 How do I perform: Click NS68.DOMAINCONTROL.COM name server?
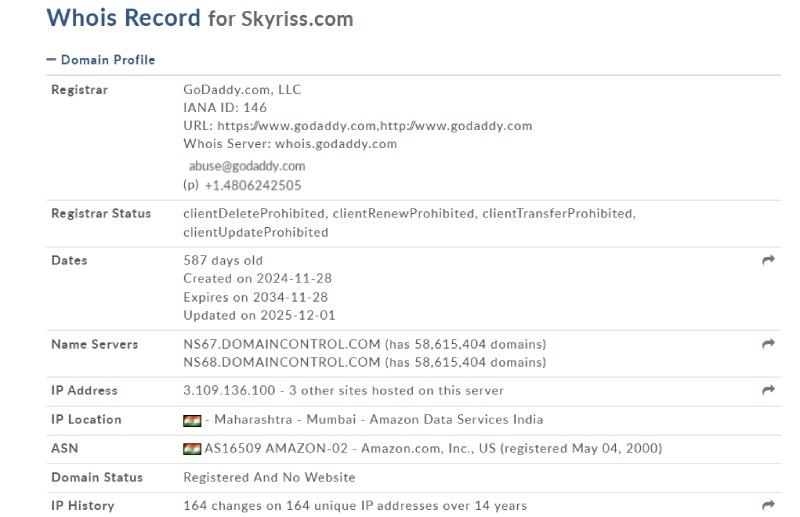[282, 362]
